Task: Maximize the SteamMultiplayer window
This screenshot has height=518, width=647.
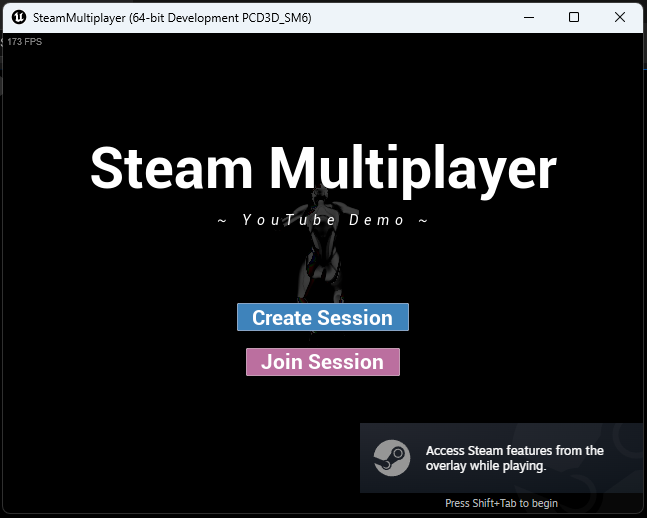Action: point(574,17)
